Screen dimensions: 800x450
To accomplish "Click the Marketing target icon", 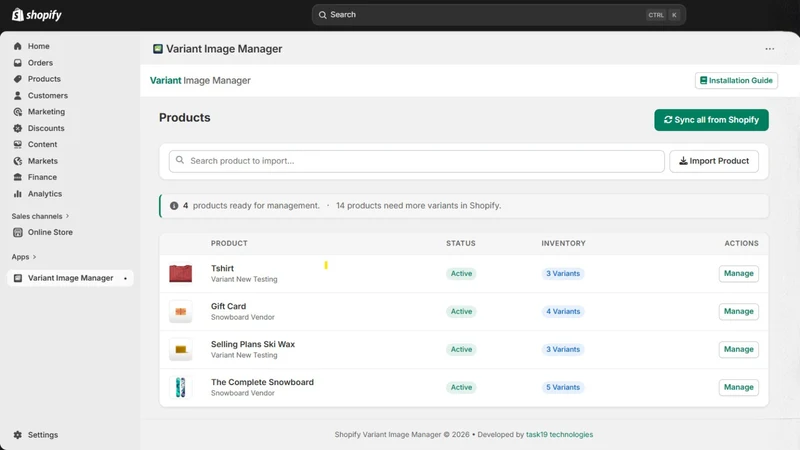I will (x=18, y=112).
